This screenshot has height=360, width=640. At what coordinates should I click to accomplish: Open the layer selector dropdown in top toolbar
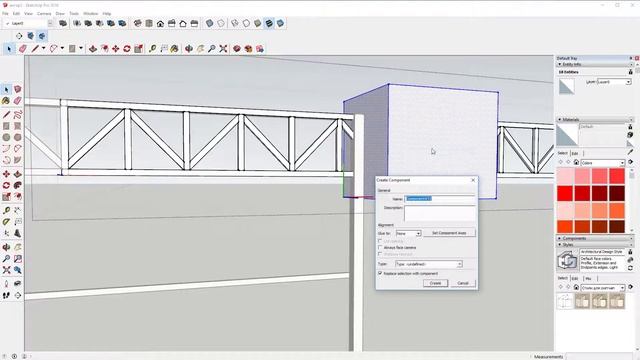click(x=51, y=24)
